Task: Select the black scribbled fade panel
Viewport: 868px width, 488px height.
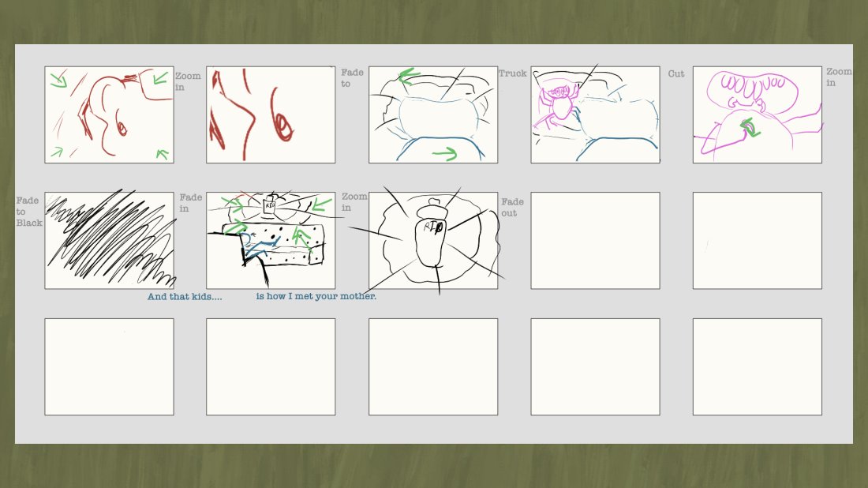Action: 109,240
